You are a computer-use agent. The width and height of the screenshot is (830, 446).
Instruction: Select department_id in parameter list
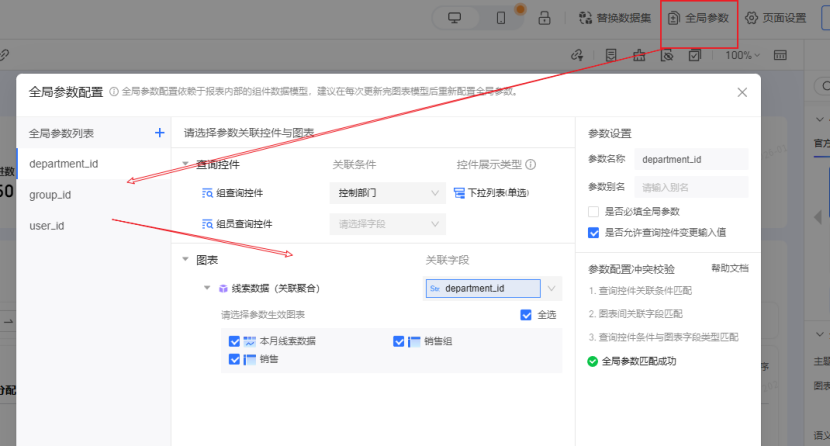[x=94, y=163]
